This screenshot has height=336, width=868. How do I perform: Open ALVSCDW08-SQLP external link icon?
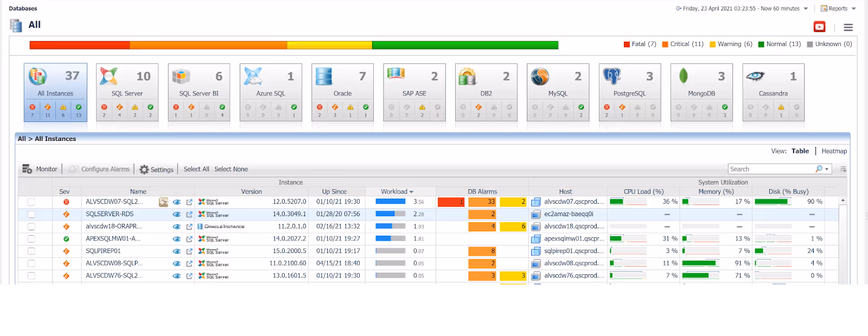pyautogui.click(x=189, y=264)
